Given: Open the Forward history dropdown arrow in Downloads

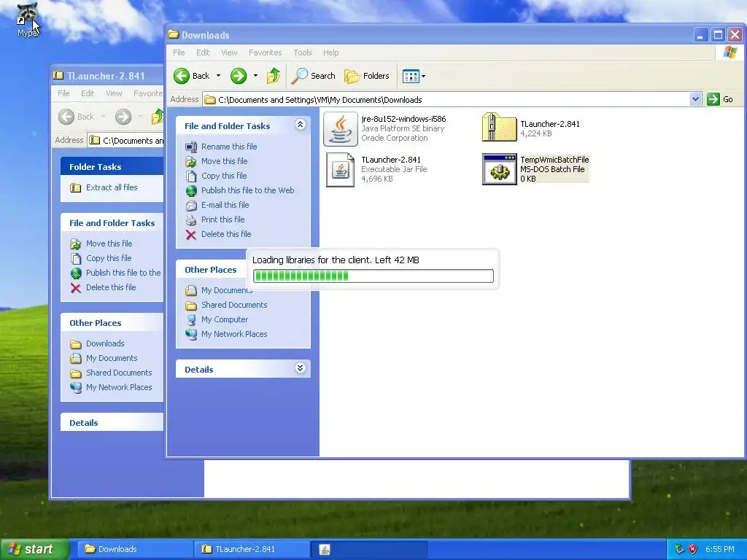Looking at the screenshot, I should [255, 76].
